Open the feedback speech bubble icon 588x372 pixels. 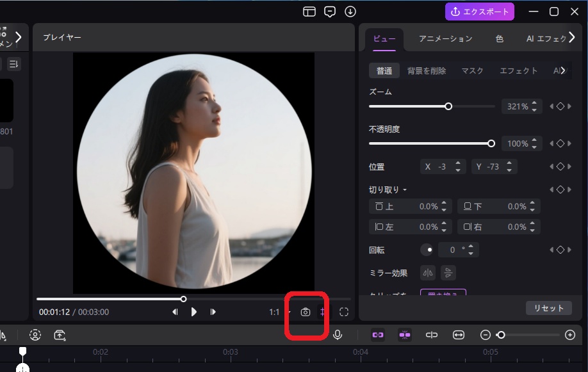[x=329, y=11]
